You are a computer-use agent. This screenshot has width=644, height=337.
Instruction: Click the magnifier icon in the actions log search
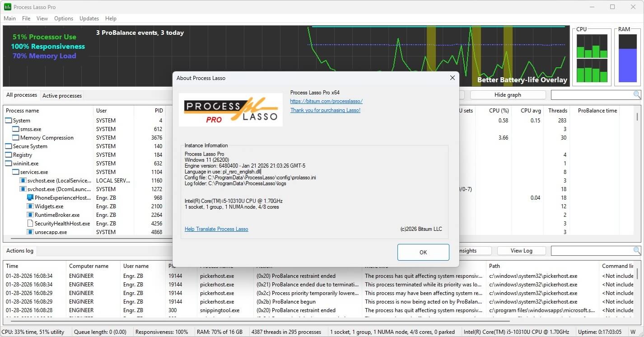[x=636, y=250]
